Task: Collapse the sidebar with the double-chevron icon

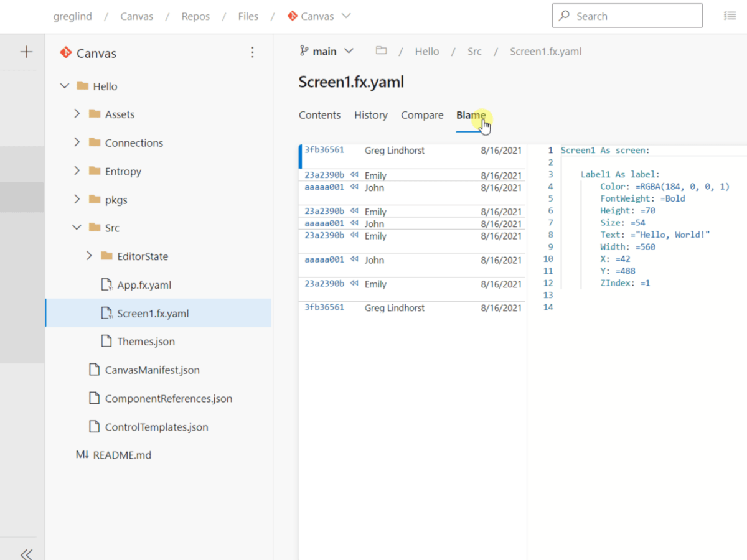Action: [26, 554]
